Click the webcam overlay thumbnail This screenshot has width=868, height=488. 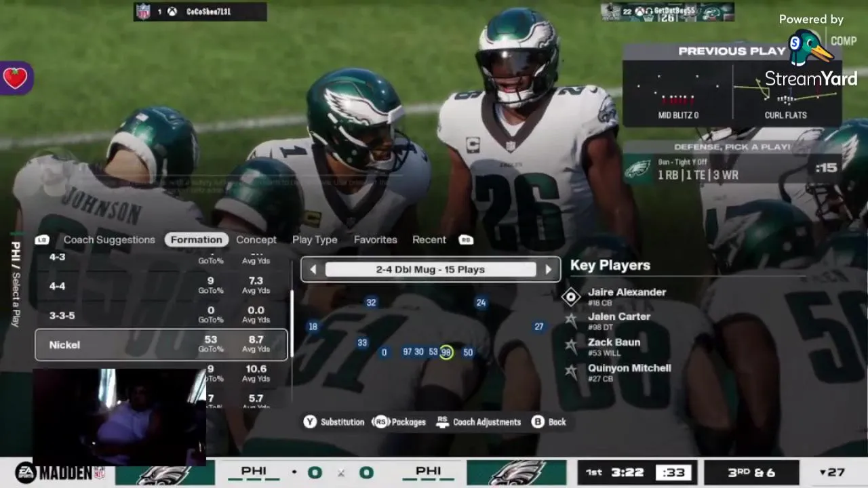tap(119, 418)
